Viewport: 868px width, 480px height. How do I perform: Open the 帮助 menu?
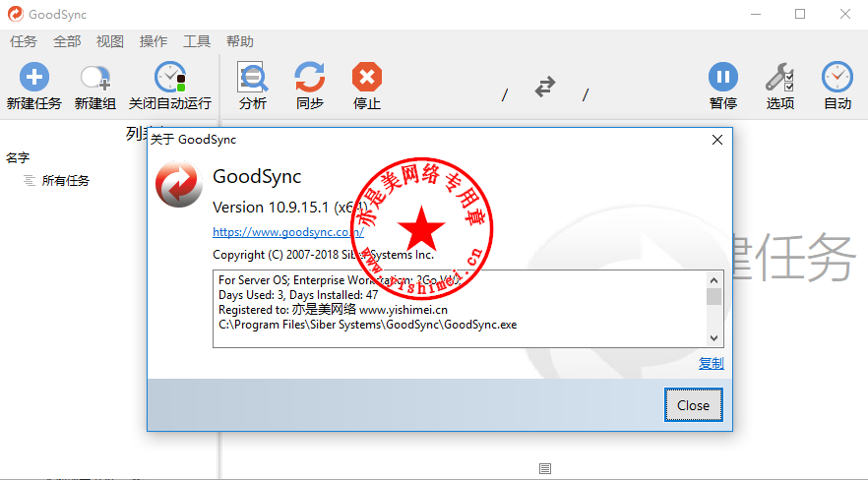click(x=240, y=41)
